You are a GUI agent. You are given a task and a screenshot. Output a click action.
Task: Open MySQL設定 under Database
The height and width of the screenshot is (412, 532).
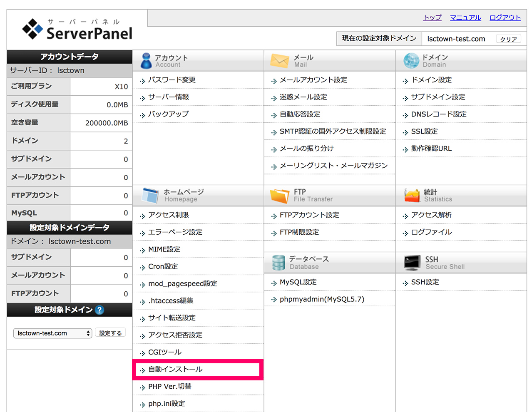298,282
